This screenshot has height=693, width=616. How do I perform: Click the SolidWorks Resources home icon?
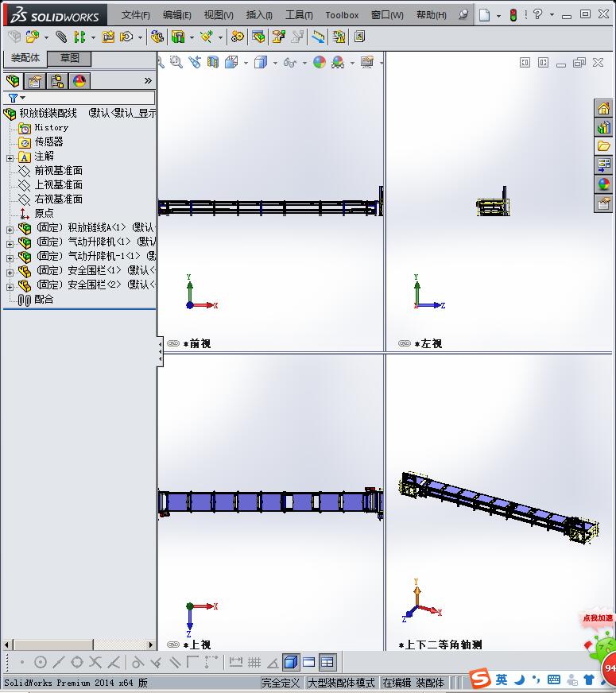603,108
